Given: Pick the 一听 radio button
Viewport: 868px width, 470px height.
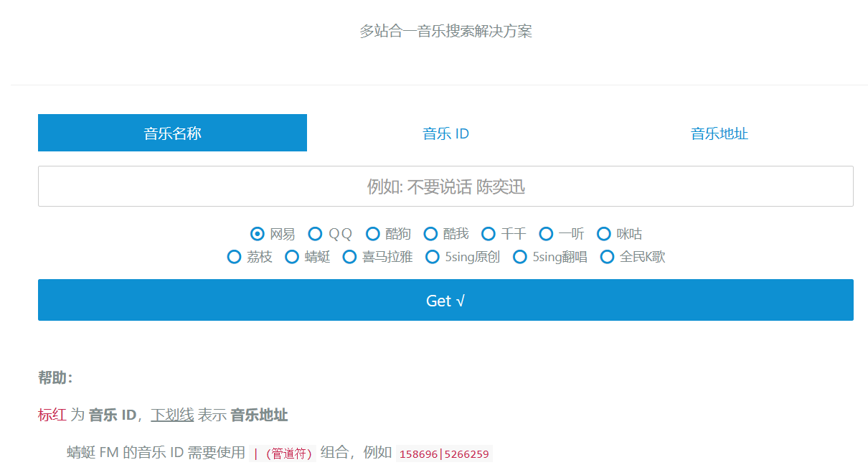Looking at the screenshot, I should 546,234.
